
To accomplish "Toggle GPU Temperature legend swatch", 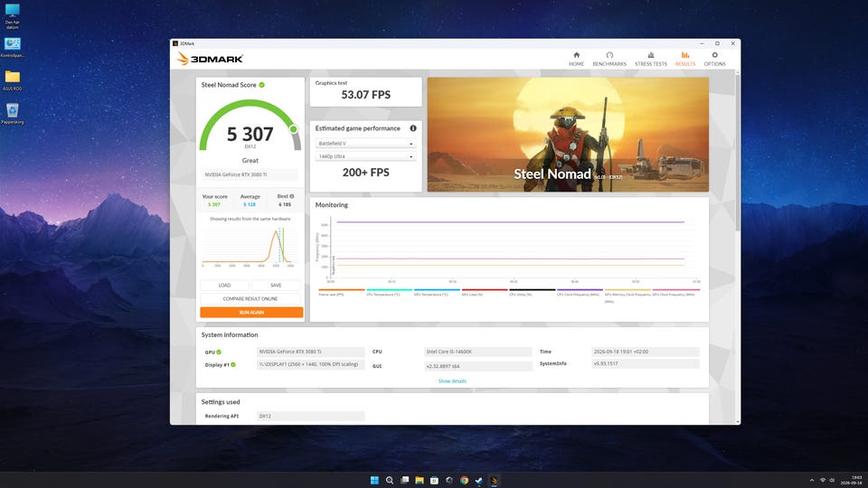I will (437, 289).
